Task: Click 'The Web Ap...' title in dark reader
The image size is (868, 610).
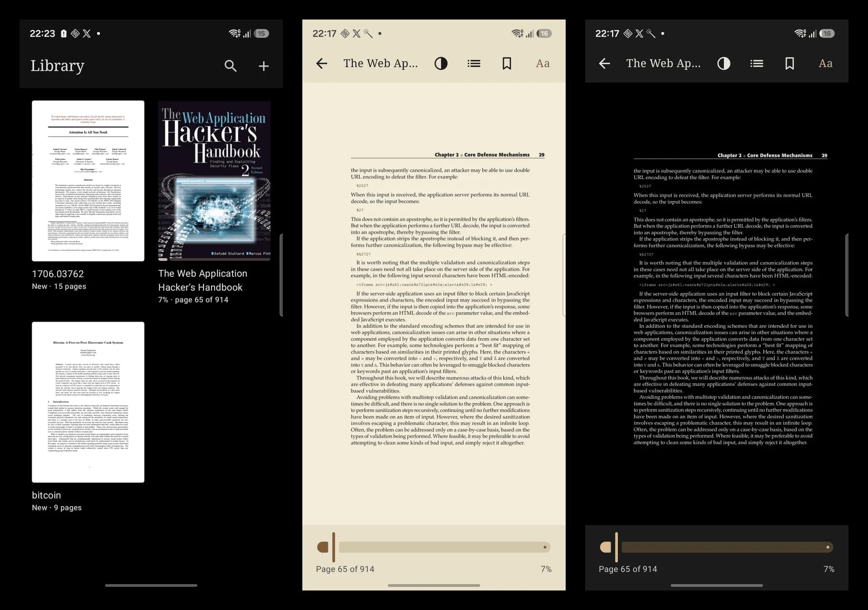Action: tap(663, 63)
